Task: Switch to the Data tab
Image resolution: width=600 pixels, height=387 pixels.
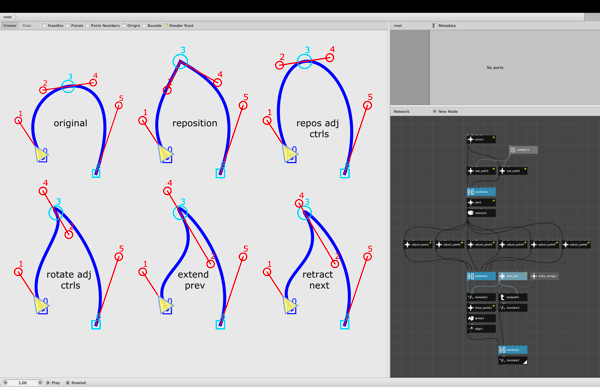Action: pos(27,26)
